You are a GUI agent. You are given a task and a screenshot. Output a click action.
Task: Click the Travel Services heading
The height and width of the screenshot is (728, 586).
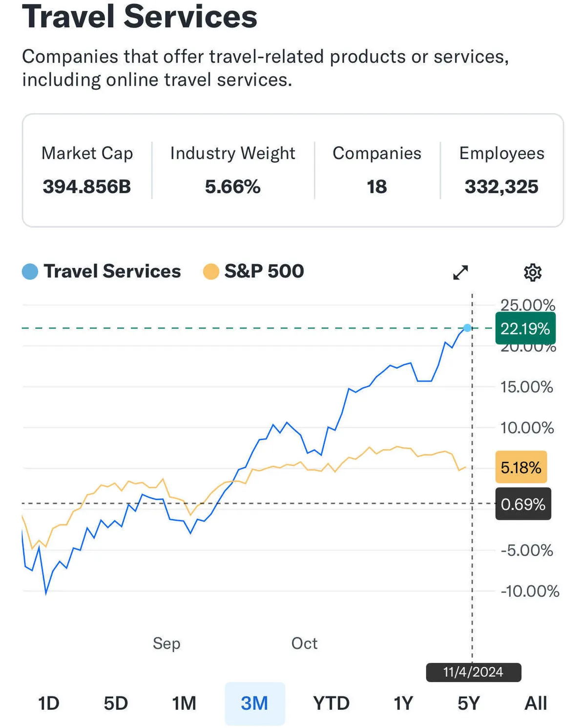point(140,17)
